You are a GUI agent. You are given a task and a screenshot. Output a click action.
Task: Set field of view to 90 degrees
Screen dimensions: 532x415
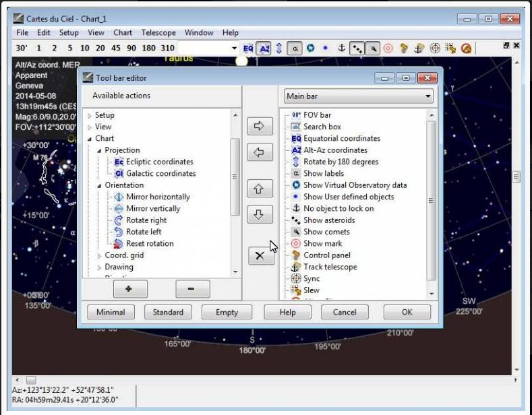(131, 48)
